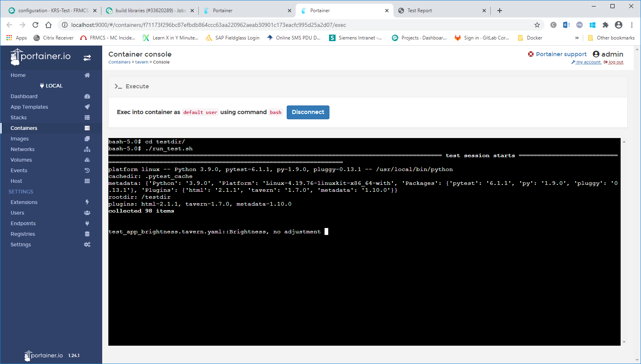Viewport: 641px width, 364px height.
Task: Click the Extensions bolt icon
Action: tap(87, 202)
